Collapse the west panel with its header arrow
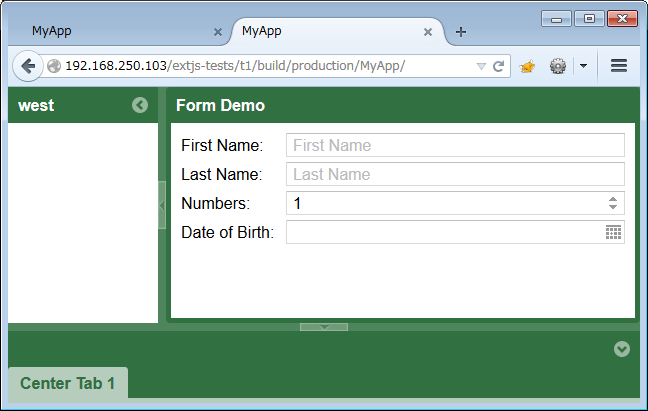 point(140,105)
